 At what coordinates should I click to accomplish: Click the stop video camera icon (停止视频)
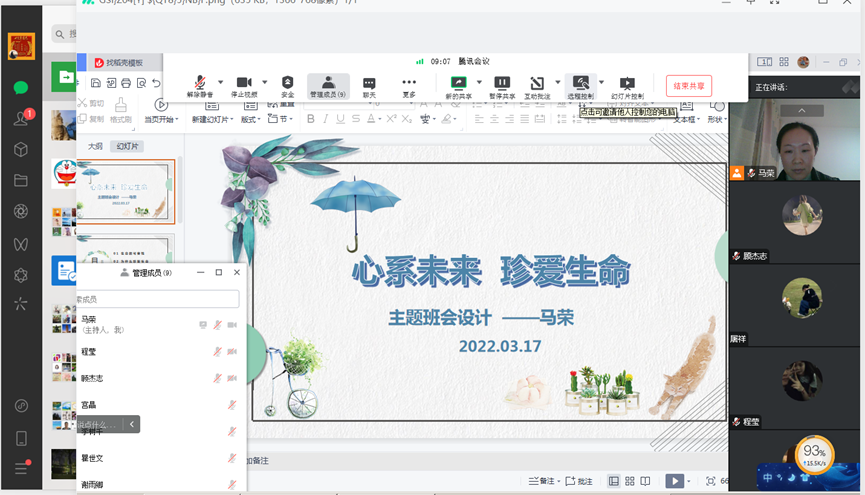tap(244, 83)
